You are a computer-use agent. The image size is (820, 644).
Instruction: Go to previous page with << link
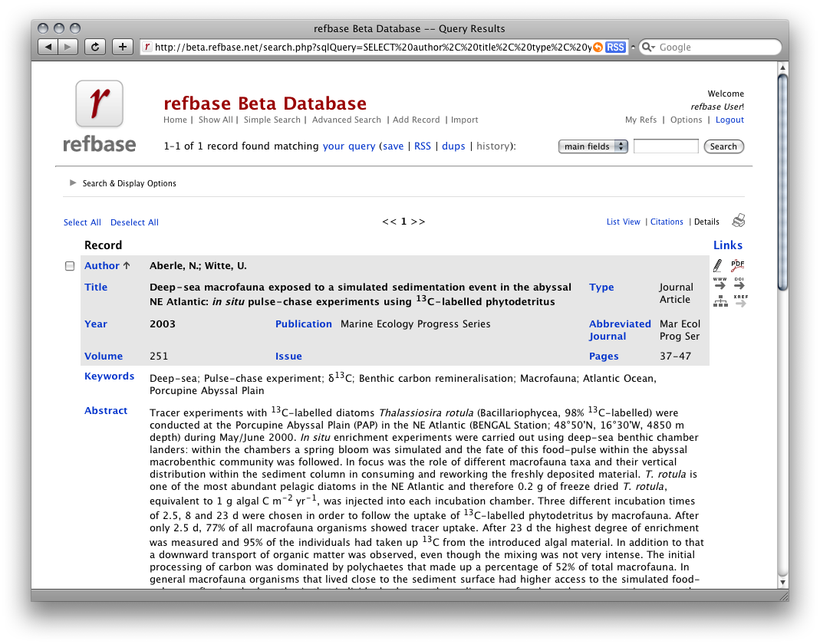tap(389, 222)
